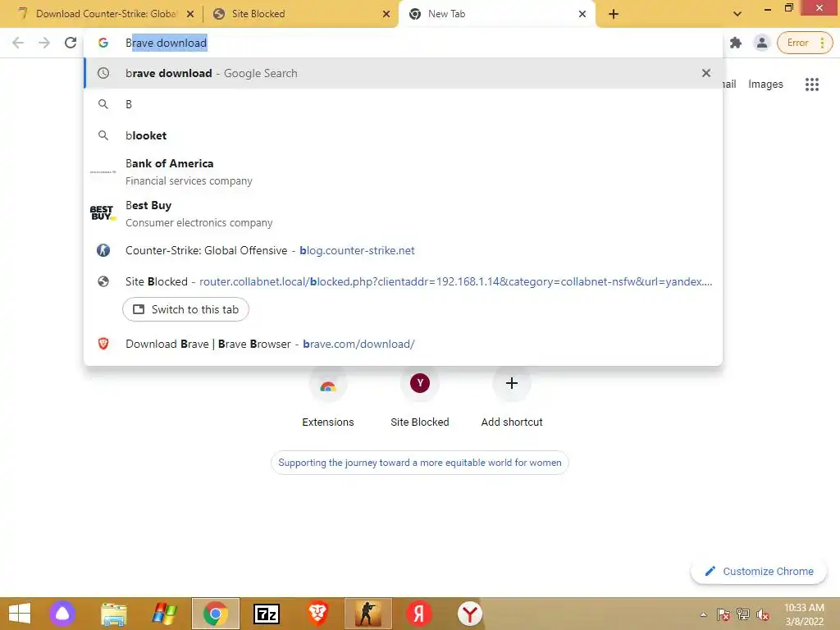The height and width of the screenshot is (630, 840).
Task: Select the New Tab tab
Action: click(496, 14)
